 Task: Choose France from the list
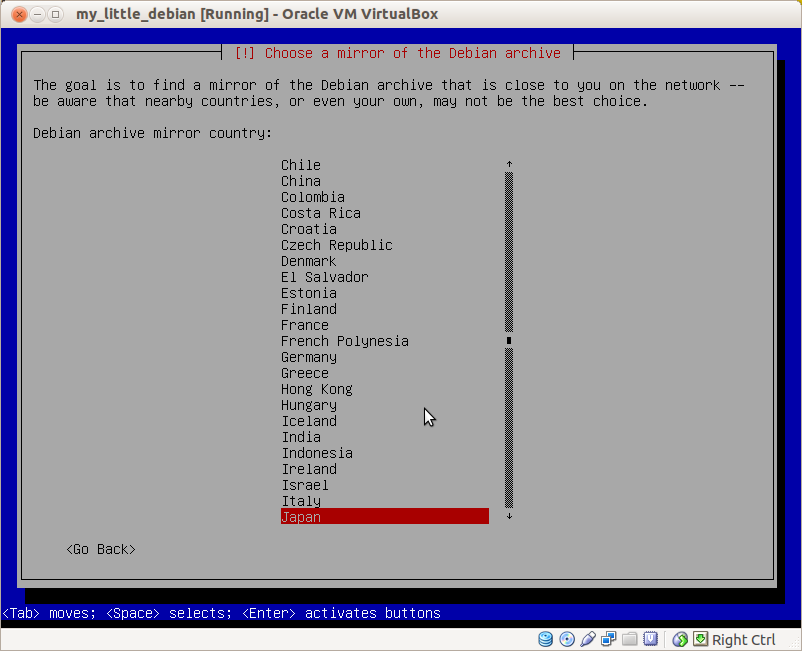tap(305, 325)
